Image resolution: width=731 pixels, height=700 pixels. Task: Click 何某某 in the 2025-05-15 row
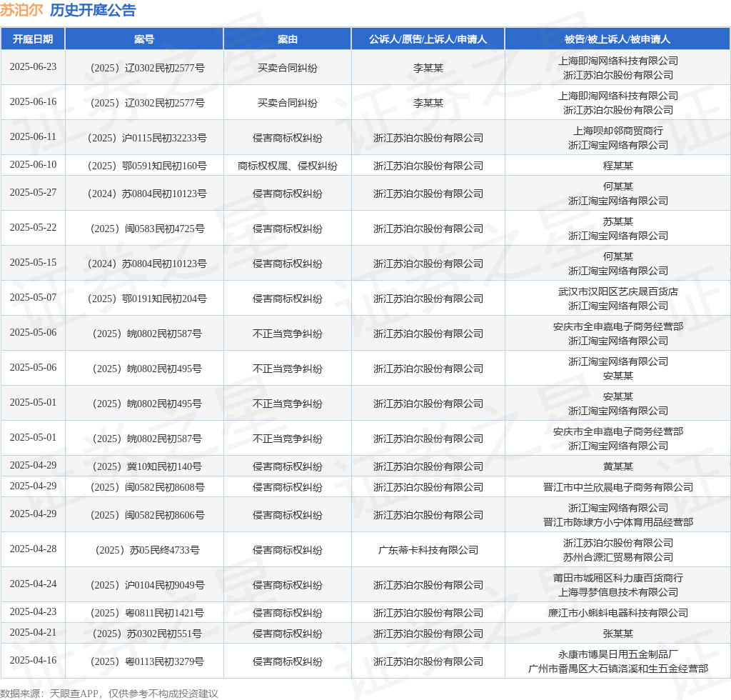617,256
